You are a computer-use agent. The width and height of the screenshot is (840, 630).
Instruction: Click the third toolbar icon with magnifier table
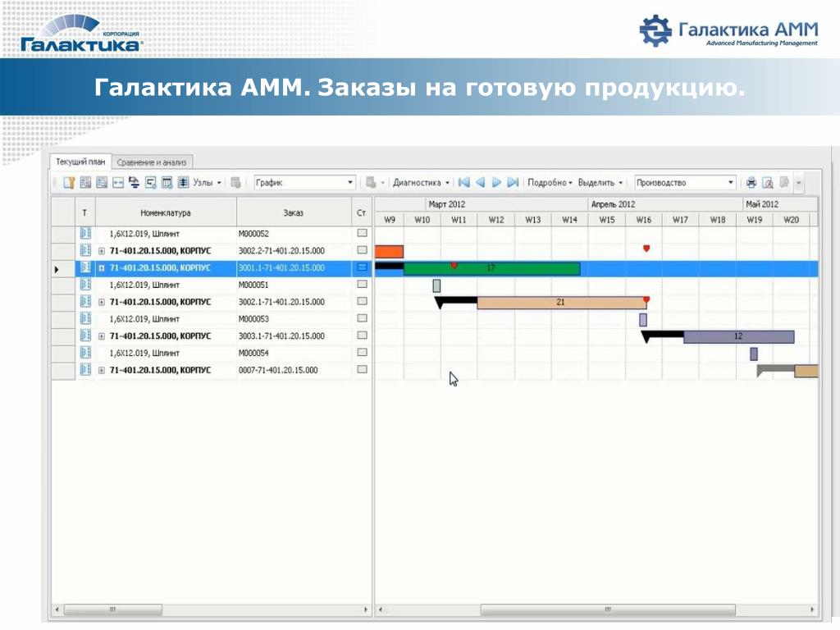(x=102, y=183)
